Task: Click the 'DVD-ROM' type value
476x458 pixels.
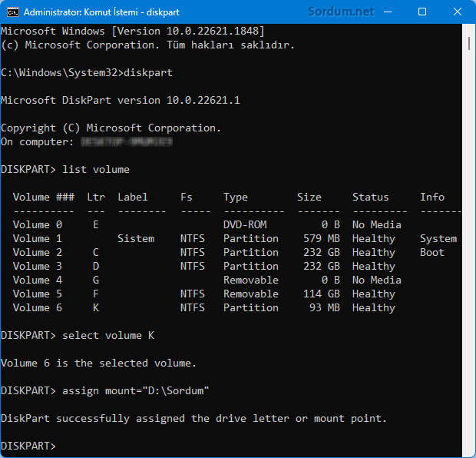Action: click(245, 224)
